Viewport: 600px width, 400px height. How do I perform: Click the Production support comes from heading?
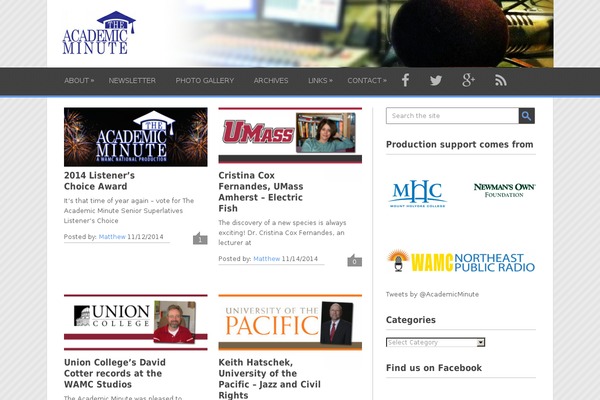pyautogui.click(x=460, y=145)
